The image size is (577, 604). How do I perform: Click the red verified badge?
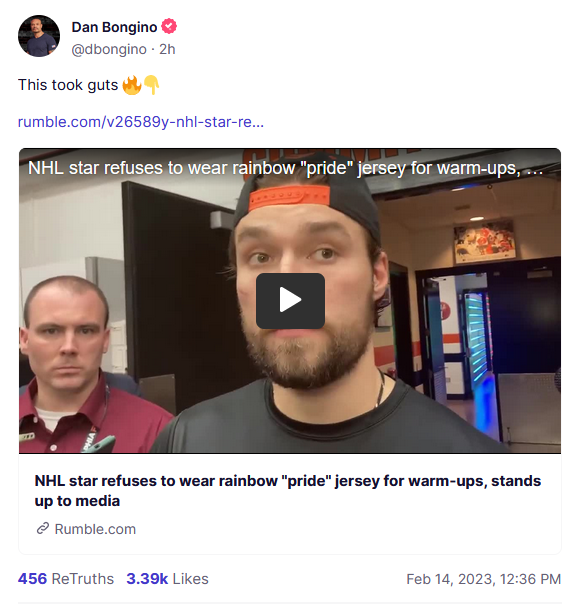pyautogui.click(x=169, y=27)
